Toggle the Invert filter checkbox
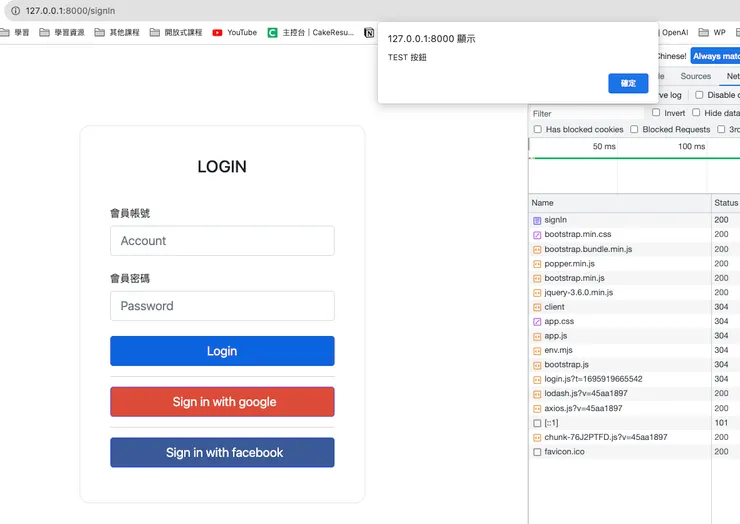 656,112
